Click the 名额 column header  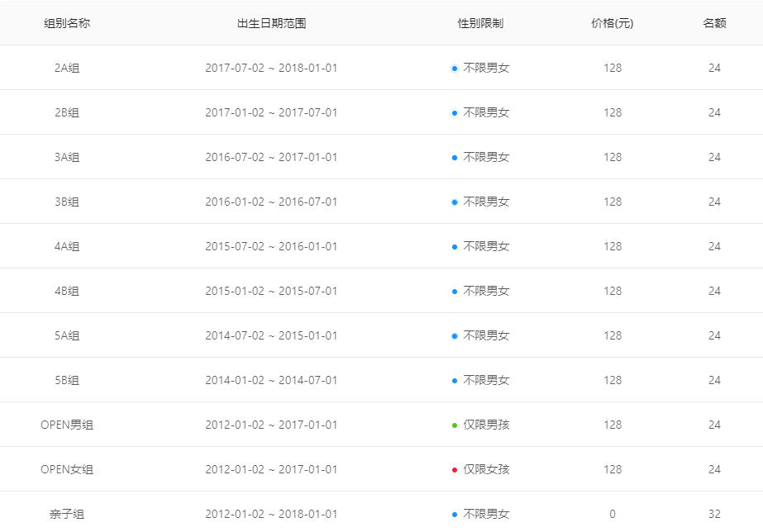coord(714,23)
